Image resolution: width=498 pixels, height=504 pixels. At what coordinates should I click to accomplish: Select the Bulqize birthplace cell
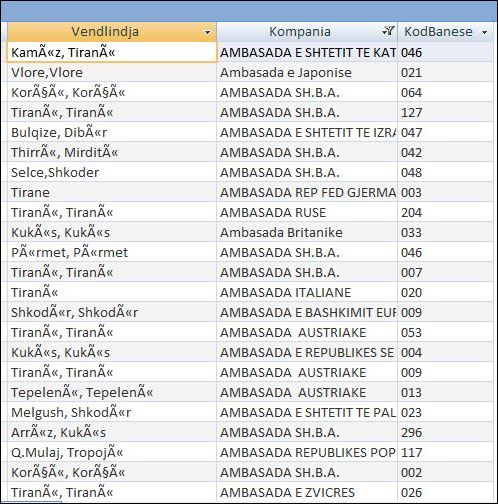coord(112,132)
